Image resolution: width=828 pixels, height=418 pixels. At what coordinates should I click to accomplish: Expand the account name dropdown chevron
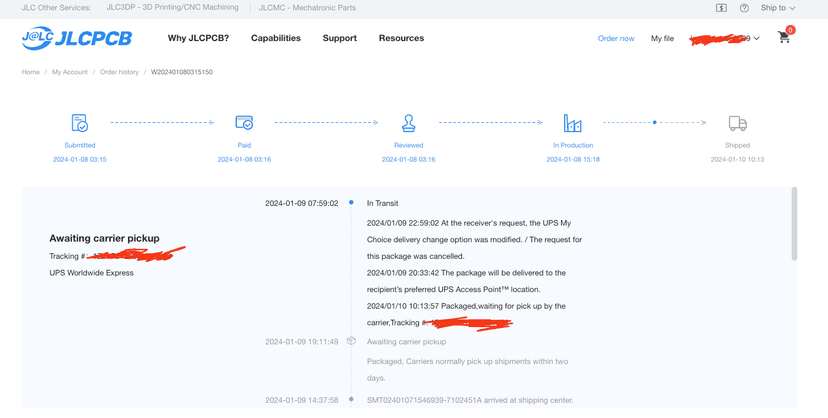pos(757,38)
